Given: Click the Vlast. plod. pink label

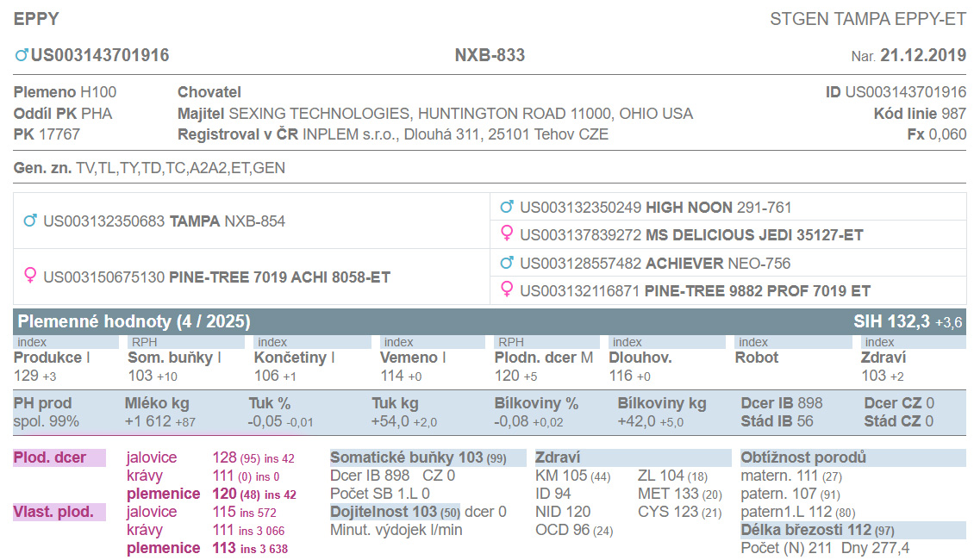Looking at the screenshot, I should (59, 513).
